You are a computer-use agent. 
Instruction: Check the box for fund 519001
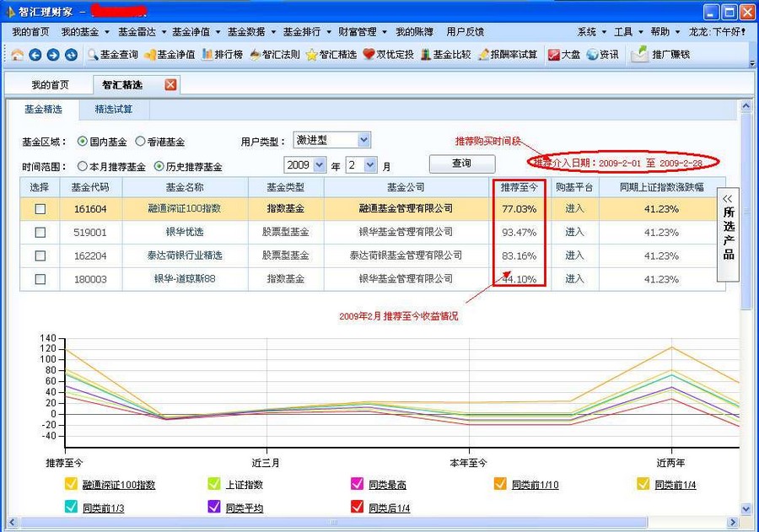click(40, 233)
